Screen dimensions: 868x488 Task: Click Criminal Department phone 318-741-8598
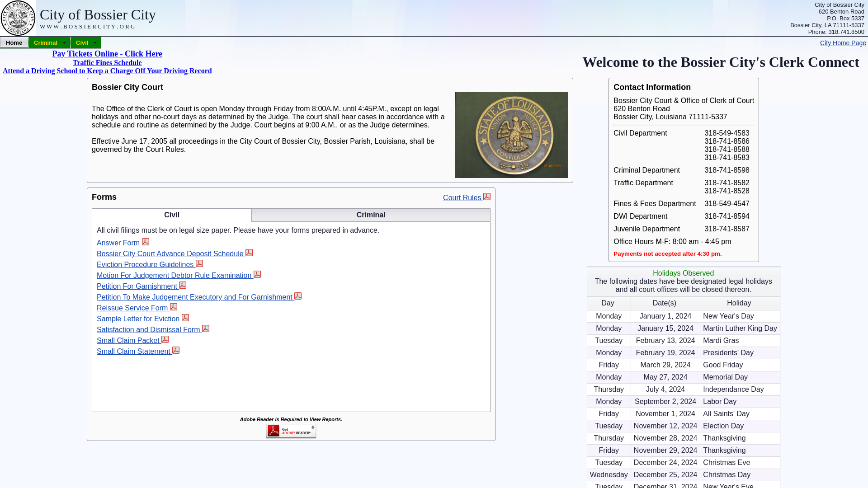coord(727,170)
